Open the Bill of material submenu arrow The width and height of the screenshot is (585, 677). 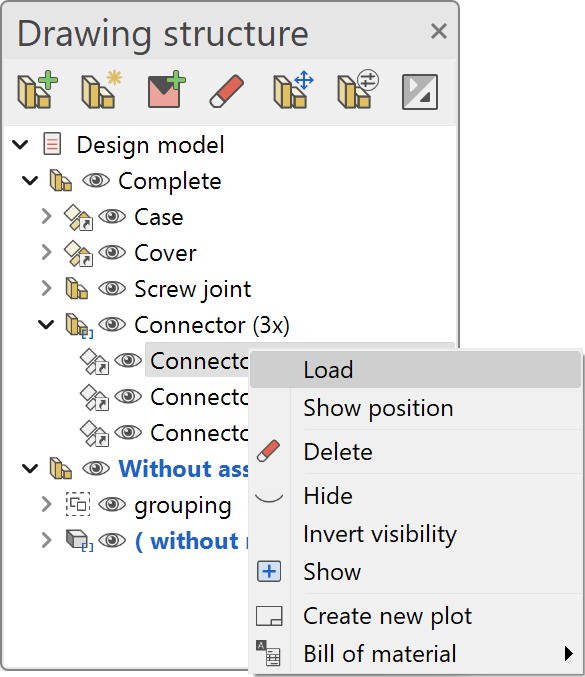[x=569, y=653]
